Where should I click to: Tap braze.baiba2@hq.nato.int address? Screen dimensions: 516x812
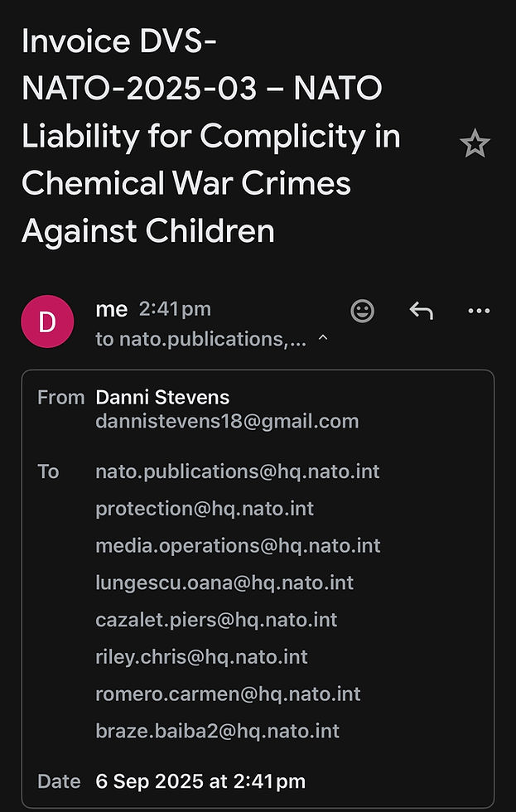coord(217,731)
